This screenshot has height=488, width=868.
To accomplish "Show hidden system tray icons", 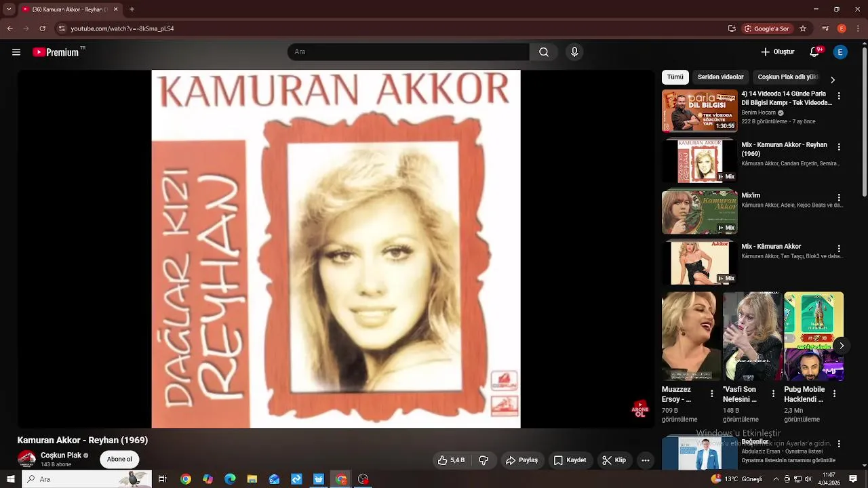I will (x=776, y=479).
